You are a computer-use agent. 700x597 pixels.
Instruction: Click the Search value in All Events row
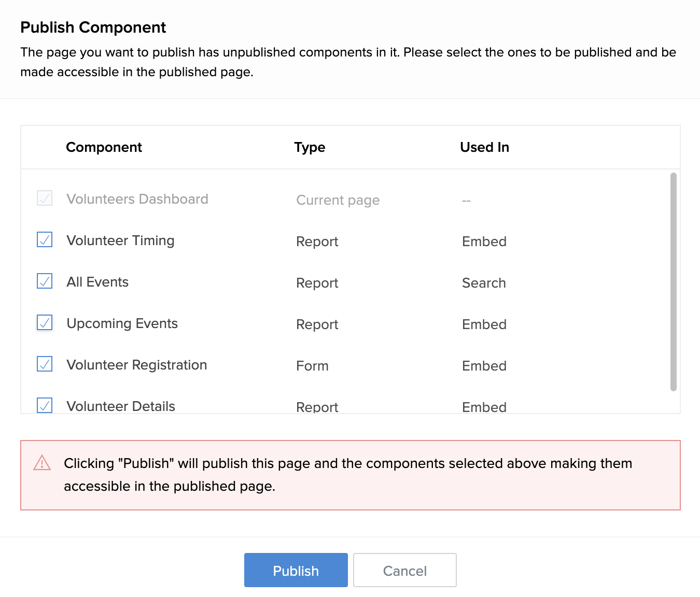coord(484,283)
